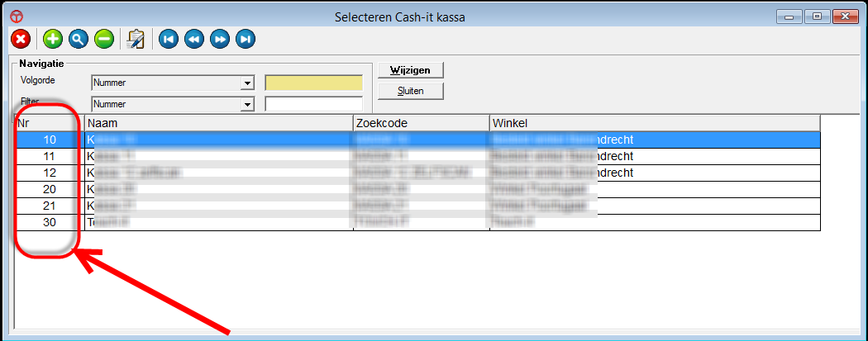The height and width of the screenshot is (341, 868).
Task: Maximize the Selecteren Cash-it kassa window
Action: click(x=817, y=17)
